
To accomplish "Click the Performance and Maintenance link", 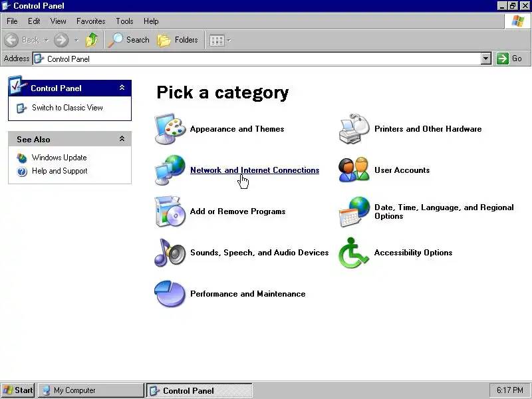I will click(x=247, y=294).
